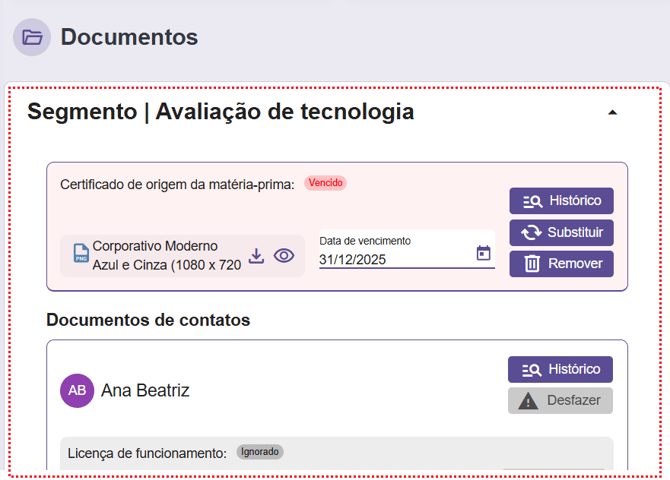This screenshot has width=670, height=480.
Task: Click the Licença de funcionamento label
Action: (x=147, y=453)
